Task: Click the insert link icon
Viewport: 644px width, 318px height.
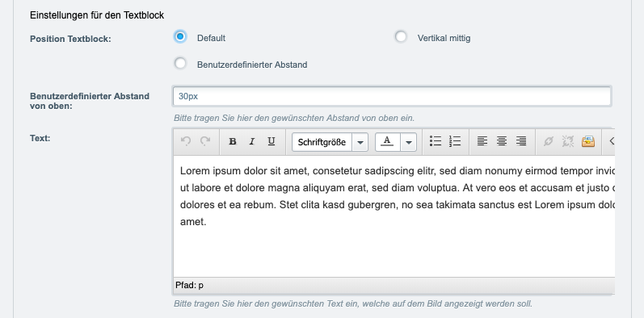Action: click(549, 141)
